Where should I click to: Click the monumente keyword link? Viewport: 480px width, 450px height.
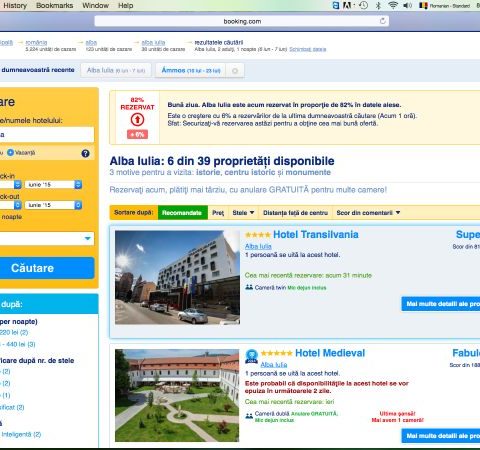pyautogui.click(x=308, y=172)
